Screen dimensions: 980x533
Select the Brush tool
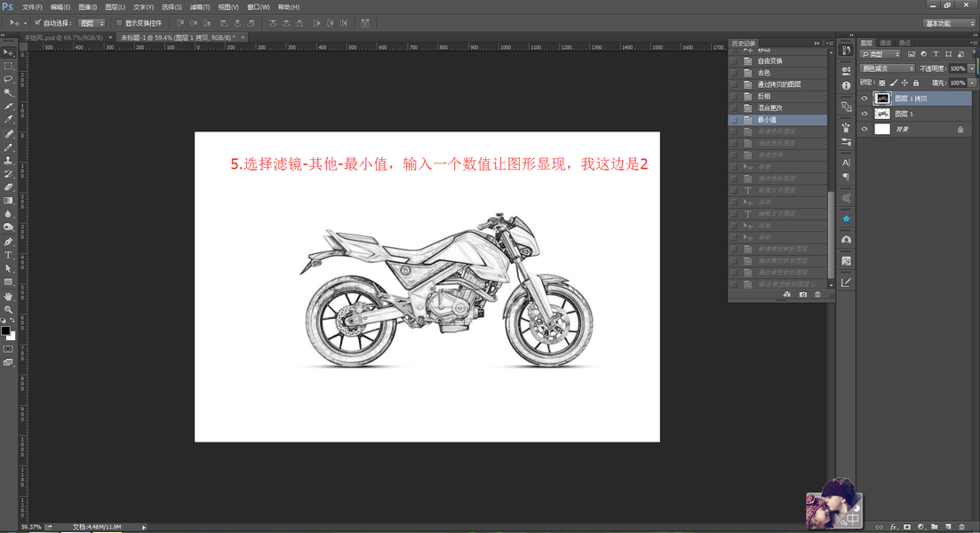click(x=8, y=147)
